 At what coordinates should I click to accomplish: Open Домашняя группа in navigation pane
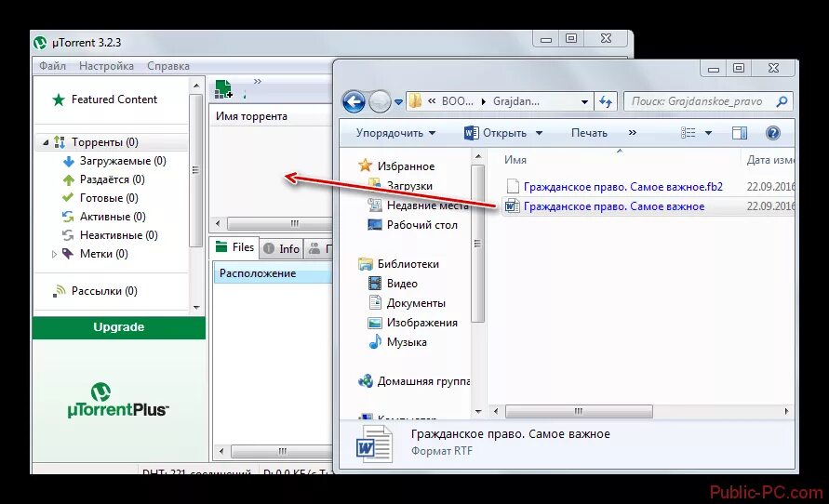423,381
